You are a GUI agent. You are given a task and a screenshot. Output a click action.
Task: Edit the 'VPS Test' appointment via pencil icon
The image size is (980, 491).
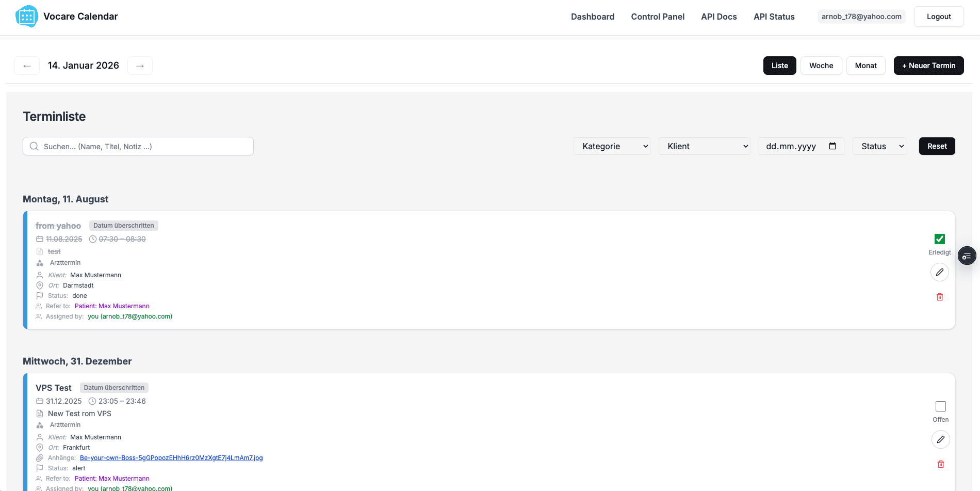(940, 439)
